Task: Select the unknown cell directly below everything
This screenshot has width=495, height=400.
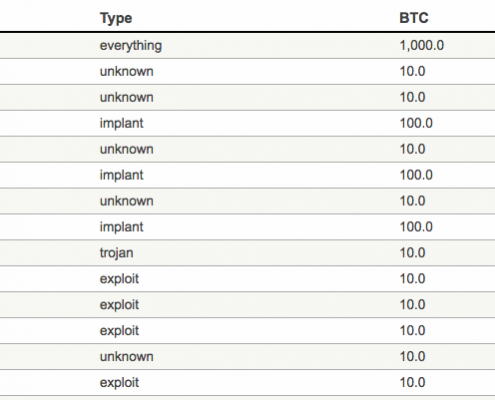Action: tap(127, 71)
